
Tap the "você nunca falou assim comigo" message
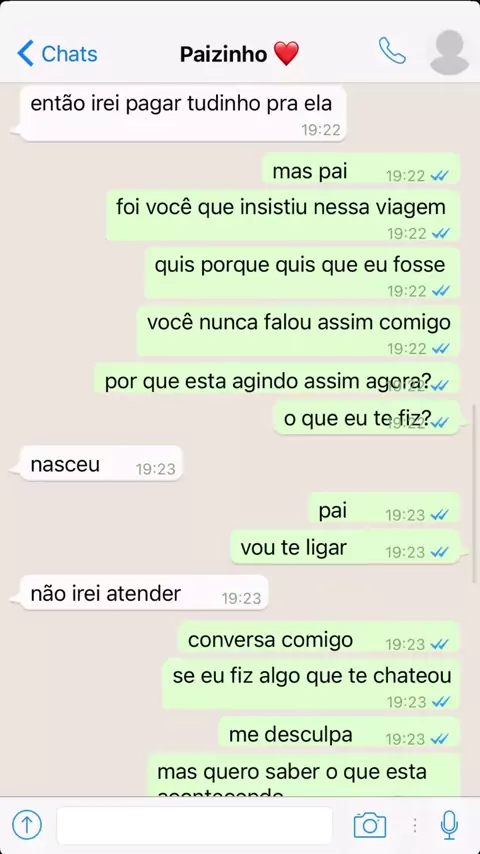[x=298, y=331]
